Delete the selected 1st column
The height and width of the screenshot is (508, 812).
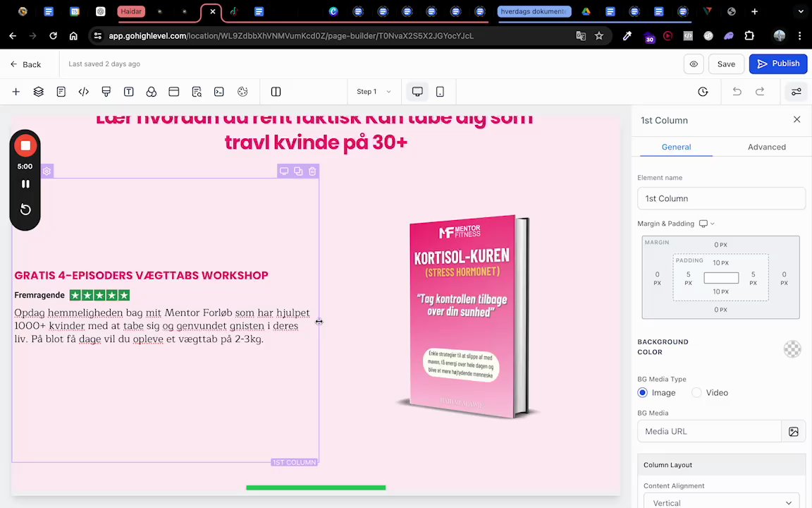[312, 171]
